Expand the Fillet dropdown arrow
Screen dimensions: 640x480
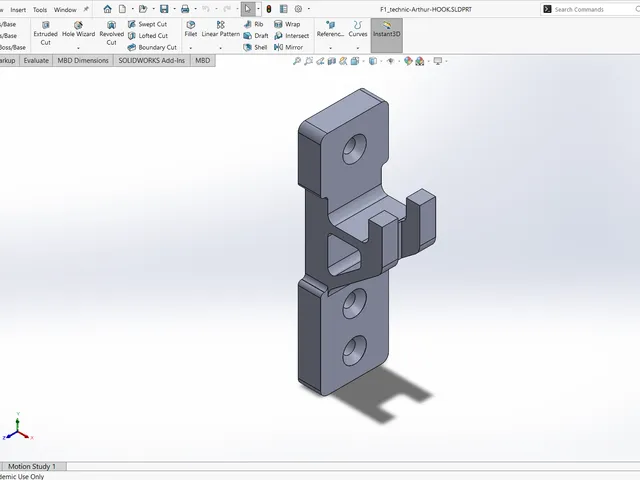pos(191,48)
